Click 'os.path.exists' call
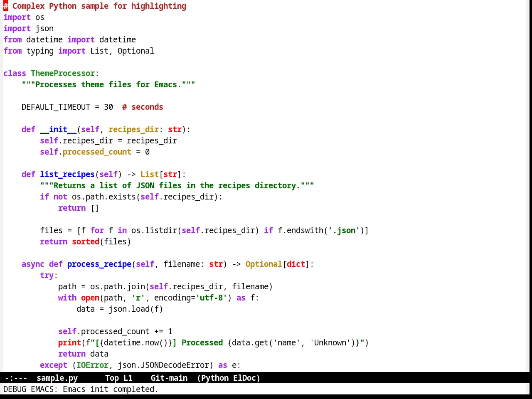Image resolution: width=532 pixels, height=399 pixels. pyautogui.click(x=104, y=197)
